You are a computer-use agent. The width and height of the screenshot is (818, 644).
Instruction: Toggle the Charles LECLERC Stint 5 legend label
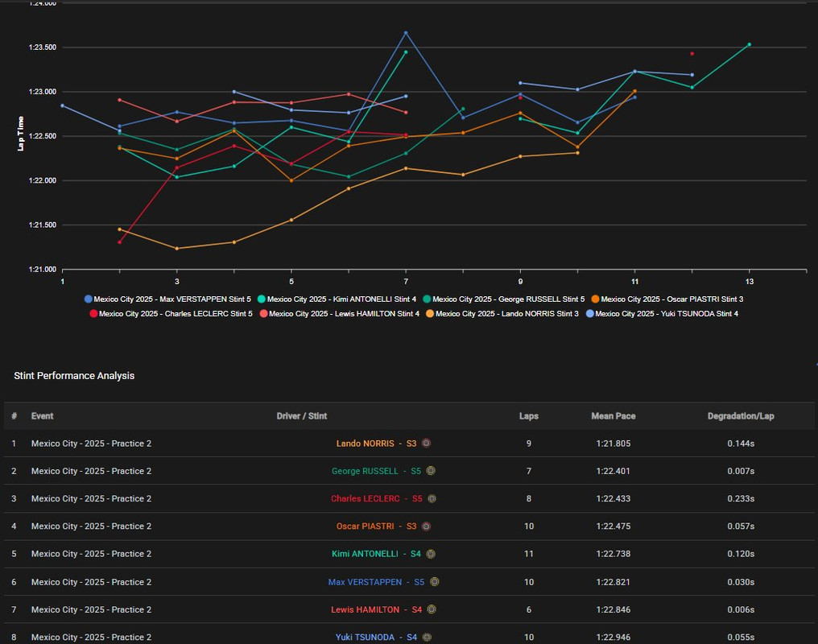176,314
